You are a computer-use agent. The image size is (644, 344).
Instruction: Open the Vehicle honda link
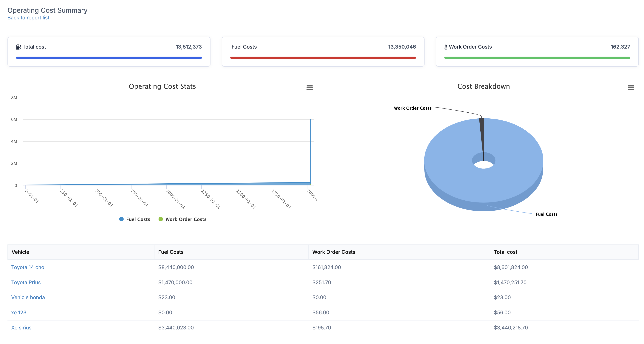(28, 297)
